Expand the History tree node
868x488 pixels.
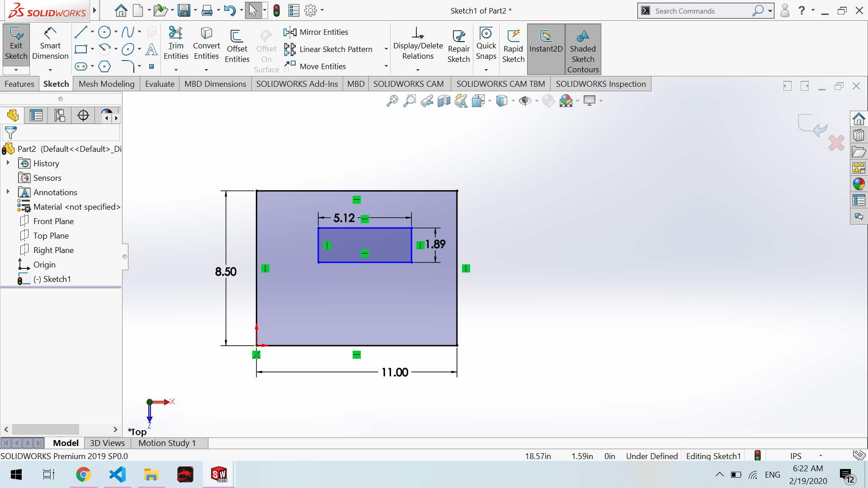[x=8, y=163]
